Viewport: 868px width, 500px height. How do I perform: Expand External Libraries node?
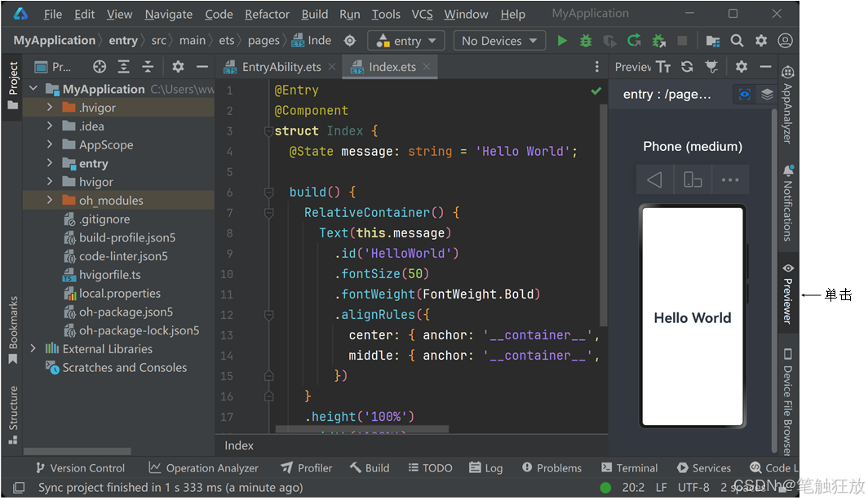point(33,348)
